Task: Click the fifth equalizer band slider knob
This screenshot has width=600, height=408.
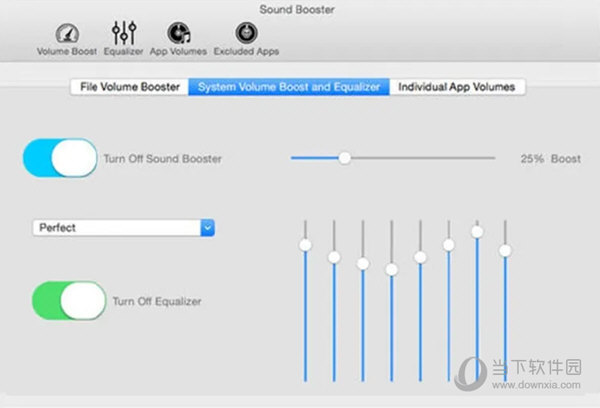Action: pyautogui.click(x=420, y=257)
